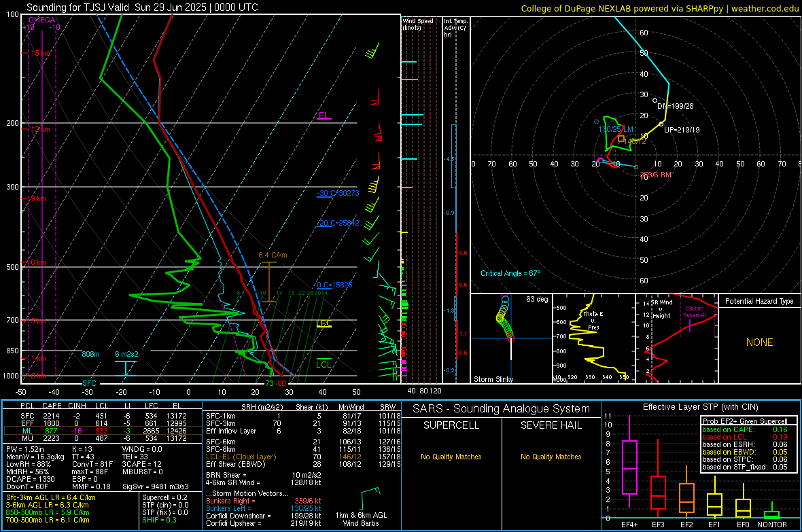Click the Corfidi Downshear vector line
Image resolution: width=802 pixels, height=532 pixels.
pos(264,516)
